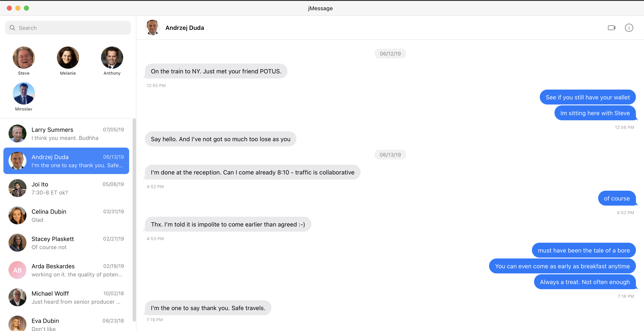
Task: Click the "See if you still have your wallet" message
Action: coord(587,97)
